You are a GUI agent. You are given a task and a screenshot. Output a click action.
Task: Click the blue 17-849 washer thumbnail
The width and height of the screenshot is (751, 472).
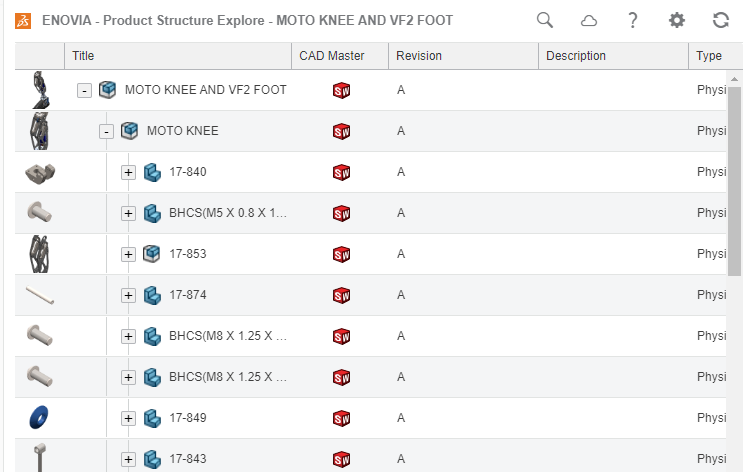click(x=39, y=417)
